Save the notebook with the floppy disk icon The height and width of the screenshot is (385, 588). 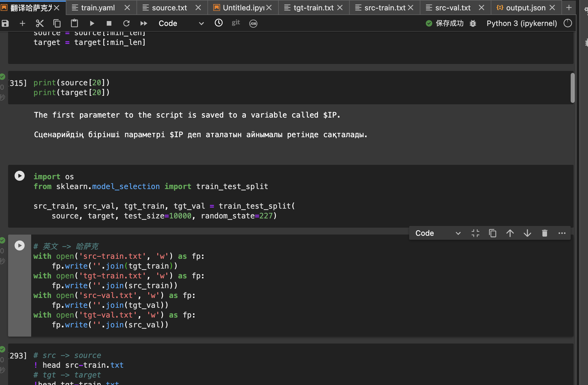click(x=5, y=23)
